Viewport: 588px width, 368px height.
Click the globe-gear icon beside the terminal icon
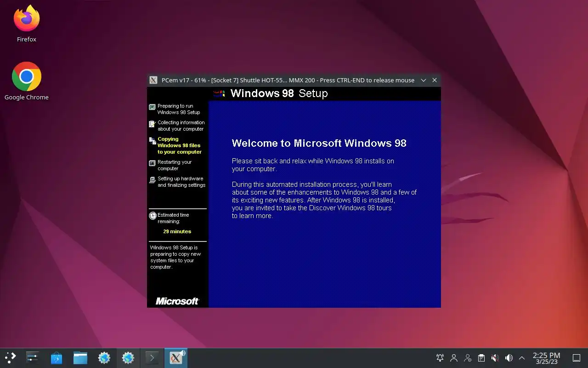pyautogui.click(x=128, y=358)
